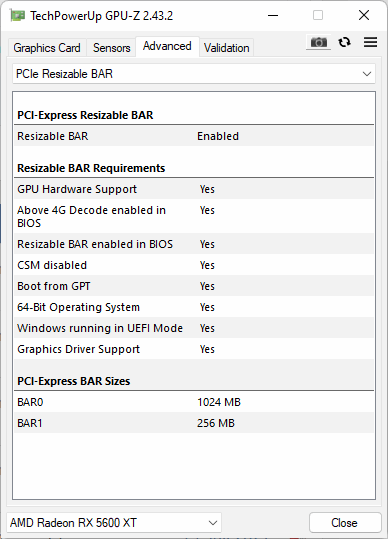Click the BAR1 256 MB entry

coord(194,423)
